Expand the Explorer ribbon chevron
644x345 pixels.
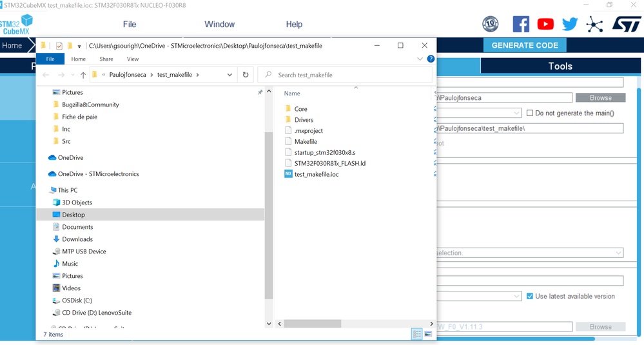[420, 59]
